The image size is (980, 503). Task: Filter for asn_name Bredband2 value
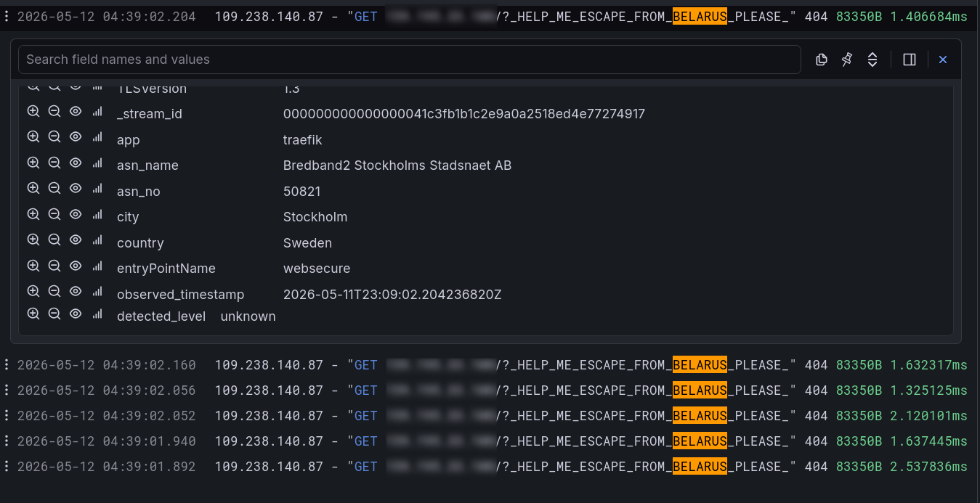[33, 163]
